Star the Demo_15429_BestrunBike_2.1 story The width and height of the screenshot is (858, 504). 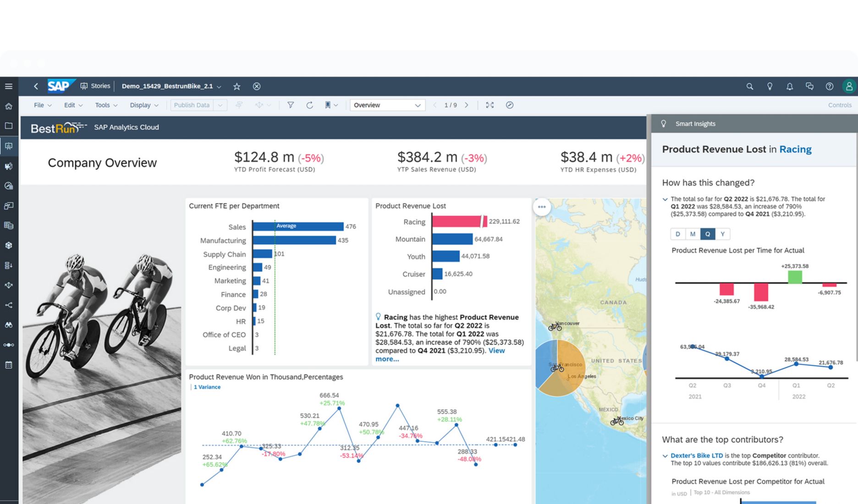237,86
